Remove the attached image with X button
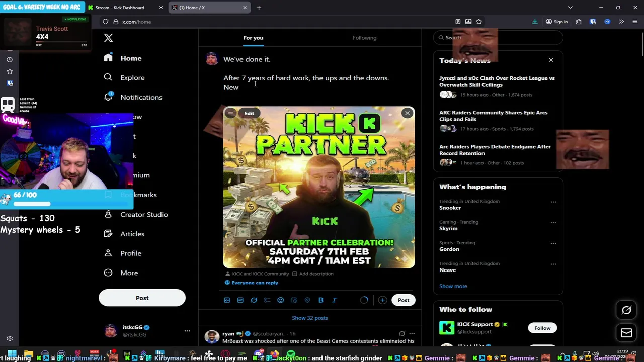Viewport: 644px width, 362px height. [407, 113]
